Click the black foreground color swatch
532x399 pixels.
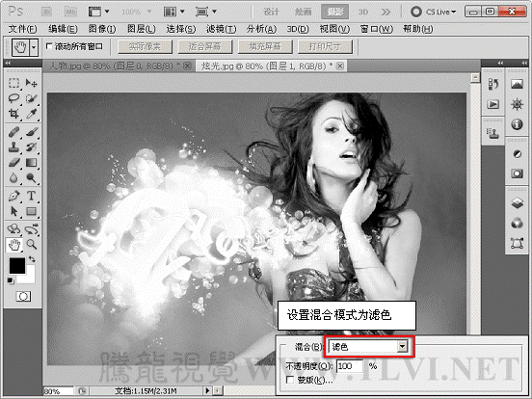point(16,265)
